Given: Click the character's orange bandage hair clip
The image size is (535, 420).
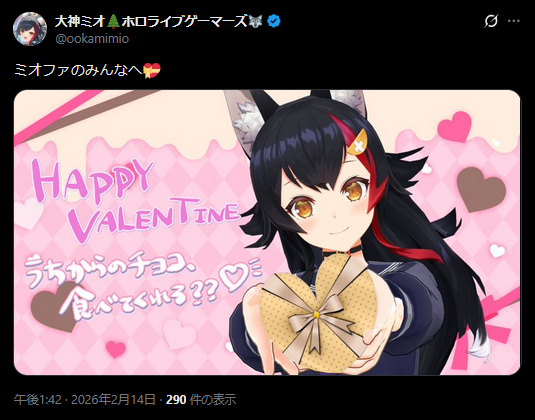Looking at the screenshot, I should tap(358, 142).
